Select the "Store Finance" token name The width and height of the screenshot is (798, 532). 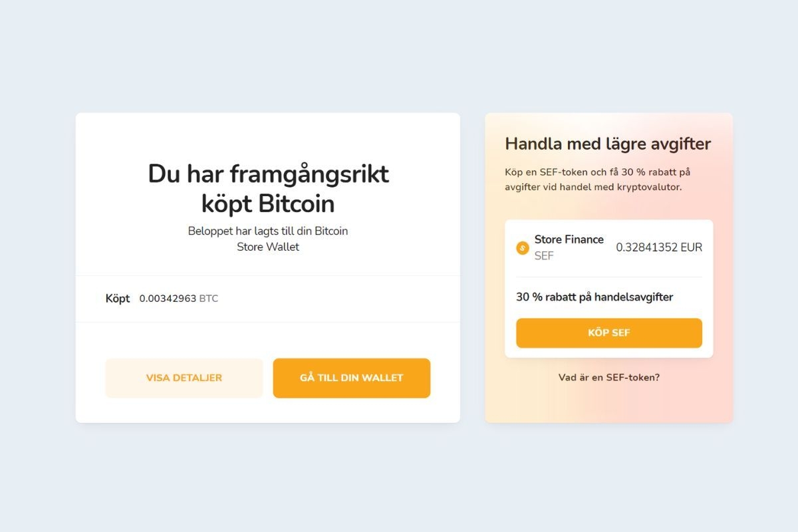pos(570,239)
